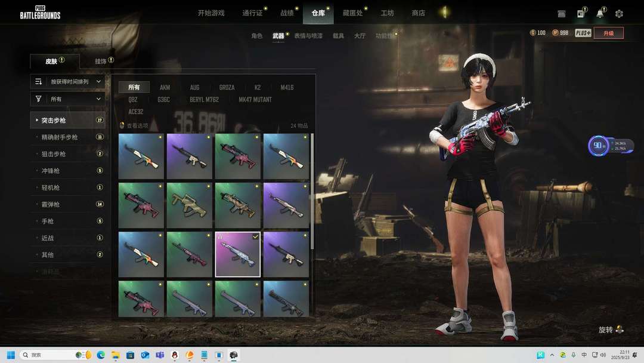Filter skins by M416

[x=287, y=87]
